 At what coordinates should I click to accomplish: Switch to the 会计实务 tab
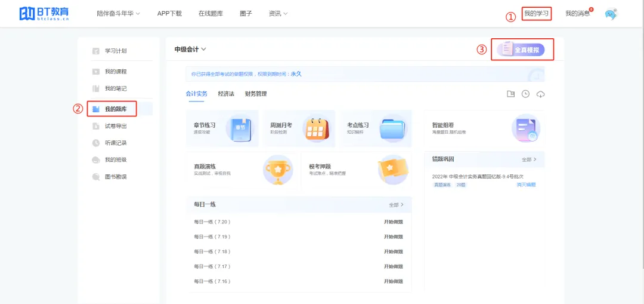pos(197,94)
